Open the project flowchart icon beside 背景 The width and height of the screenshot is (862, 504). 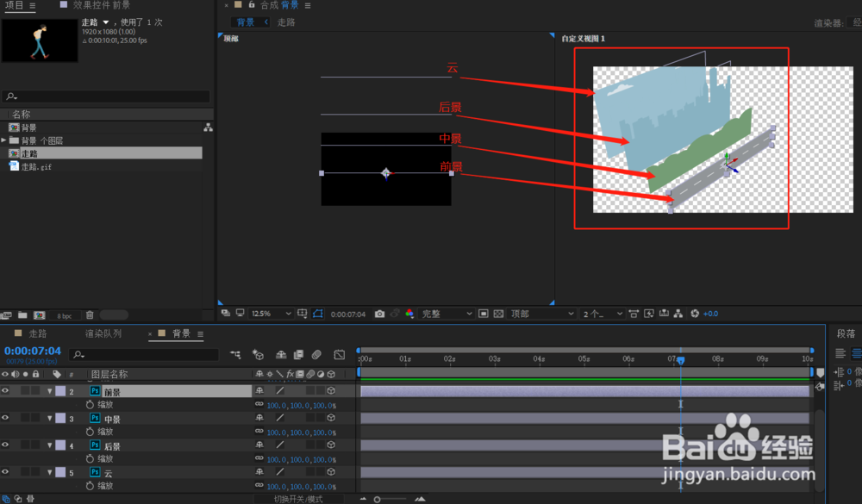click(208, 128)
